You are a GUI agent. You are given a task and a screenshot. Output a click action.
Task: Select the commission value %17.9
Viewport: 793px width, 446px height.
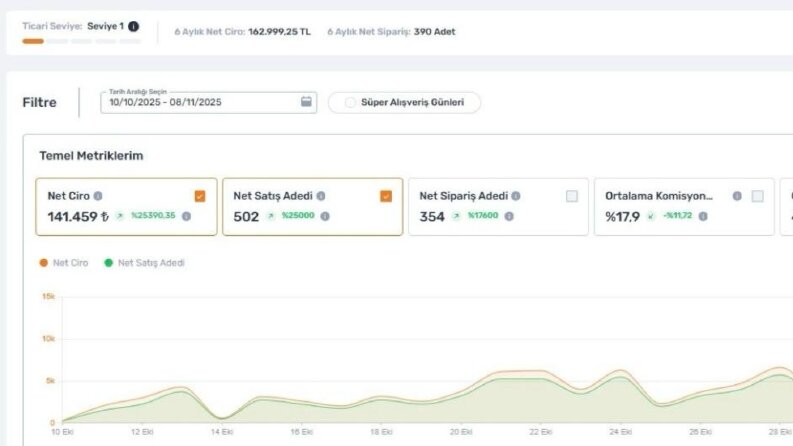pyautogui.click(x=623, y=216)
